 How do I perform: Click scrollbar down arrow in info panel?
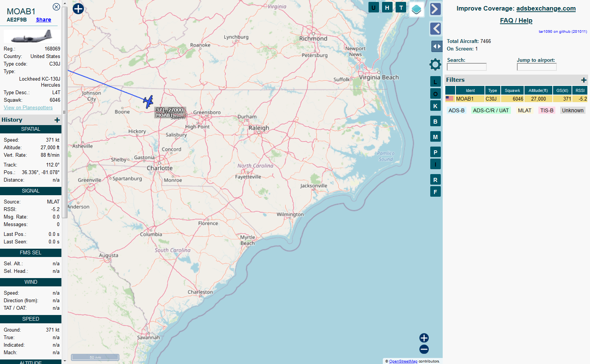point(64,361)
